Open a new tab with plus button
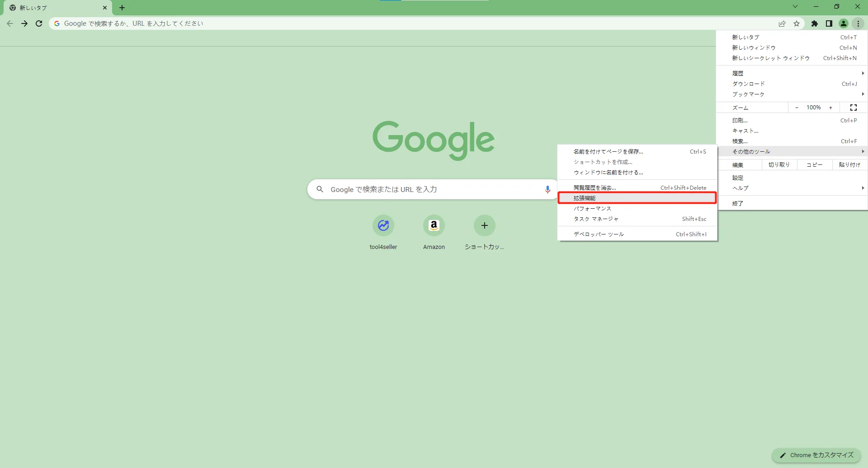This screenshot has height=468, width=868. click(x=122, y=8)
